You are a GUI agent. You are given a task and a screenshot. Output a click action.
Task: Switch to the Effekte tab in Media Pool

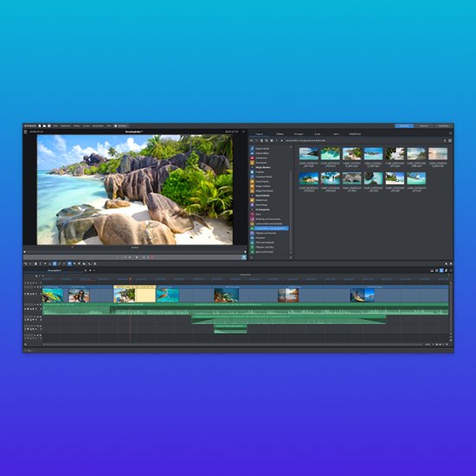click(280, 134)
